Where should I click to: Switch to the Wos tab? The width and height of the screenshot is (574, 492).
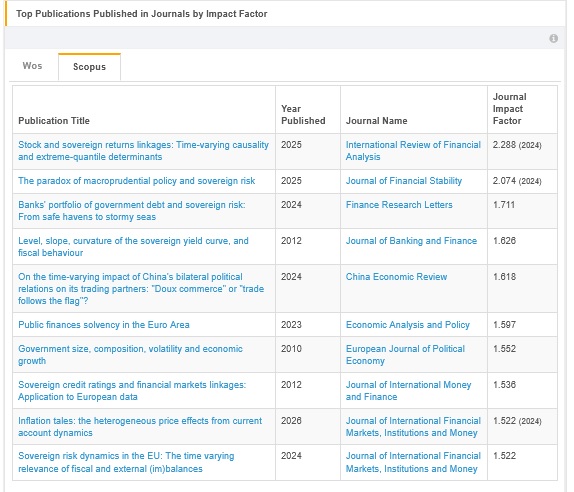32,66
